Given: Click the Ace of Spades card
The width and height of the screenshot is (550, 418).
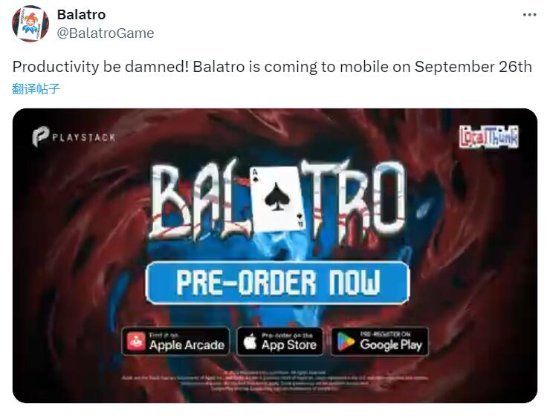Looking at the screenshot, I should tap(278, 200).
